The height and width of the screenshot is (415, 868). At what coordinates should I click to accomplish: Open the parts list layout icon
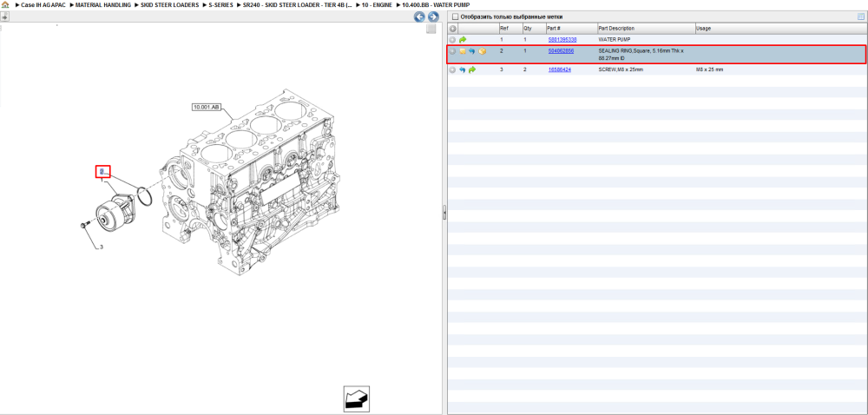tap(861, 16)
